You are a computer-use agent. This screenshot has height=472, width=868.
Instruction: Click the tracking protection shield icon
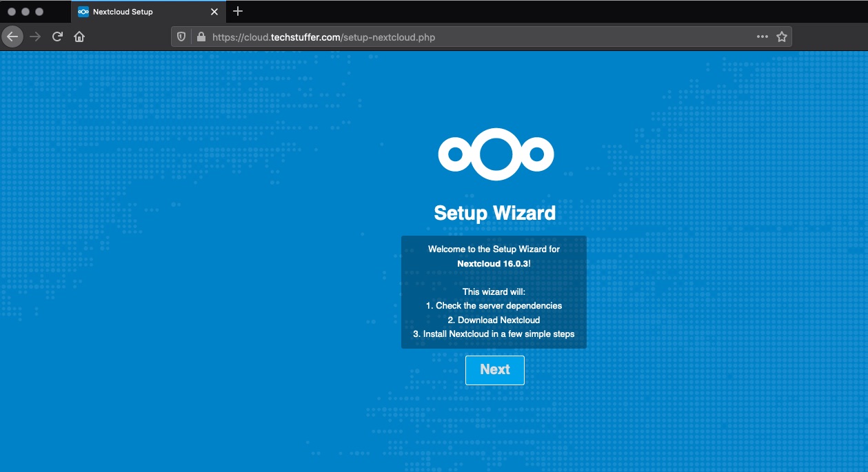(181, 37)
